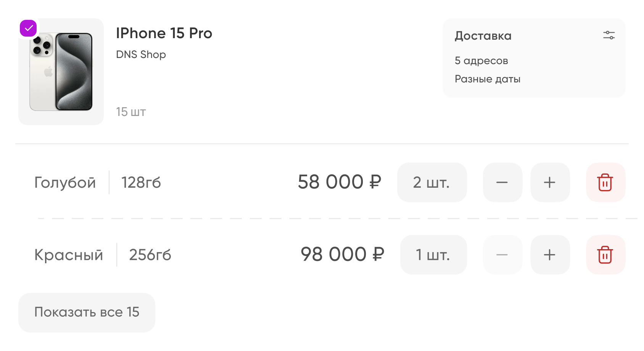Viewport: 644px width, 351px height.
Task: Expand list with Показать все 15
Action: point(87,312)
